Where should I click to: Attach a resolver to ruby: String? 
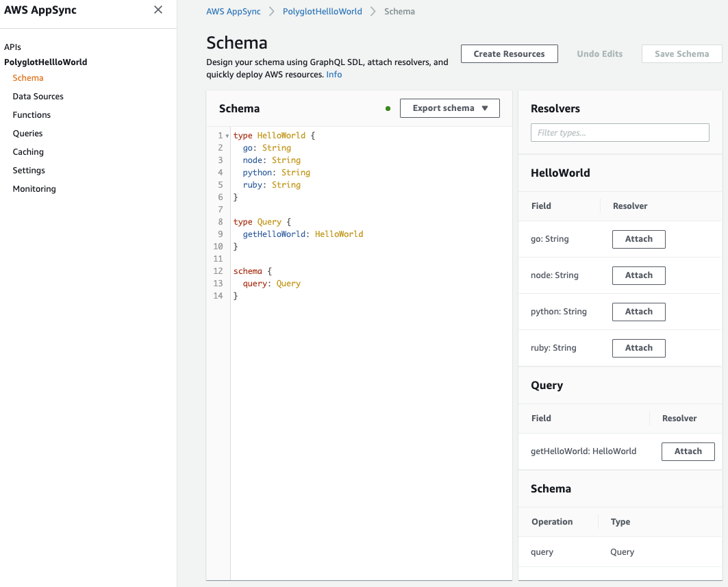[x=638, y=348]
